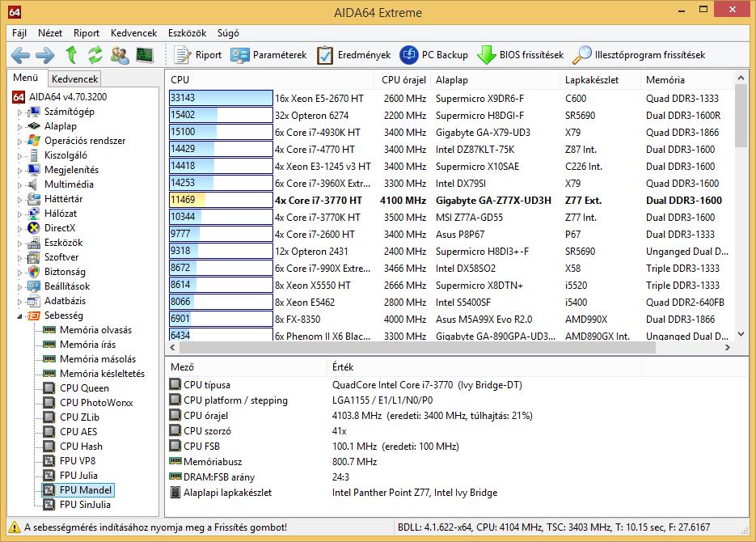Viewport: 756px width, 542px height.
Task: Select the Adatbázis tree item
Action: coord(65,300)
